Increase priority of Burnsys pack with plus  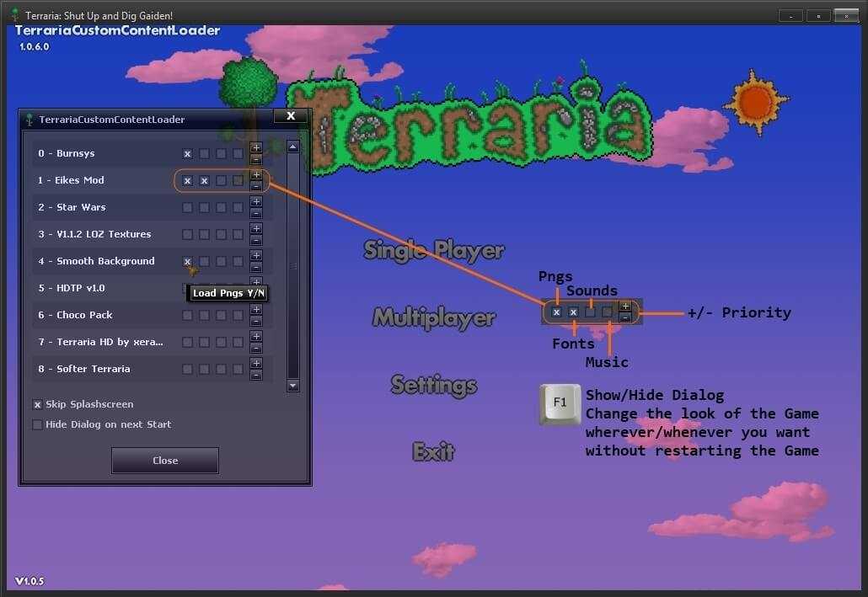pos(255,147)
